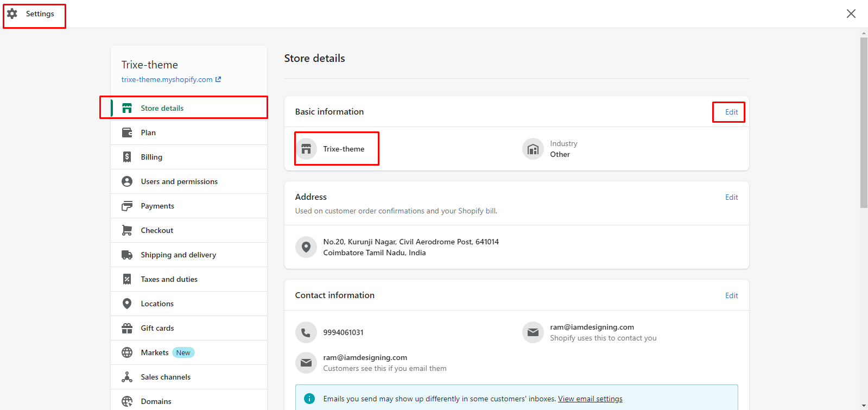Viewport: 868px width, 410px height.
Task: Open Markets settings
Action: (189, 352)
